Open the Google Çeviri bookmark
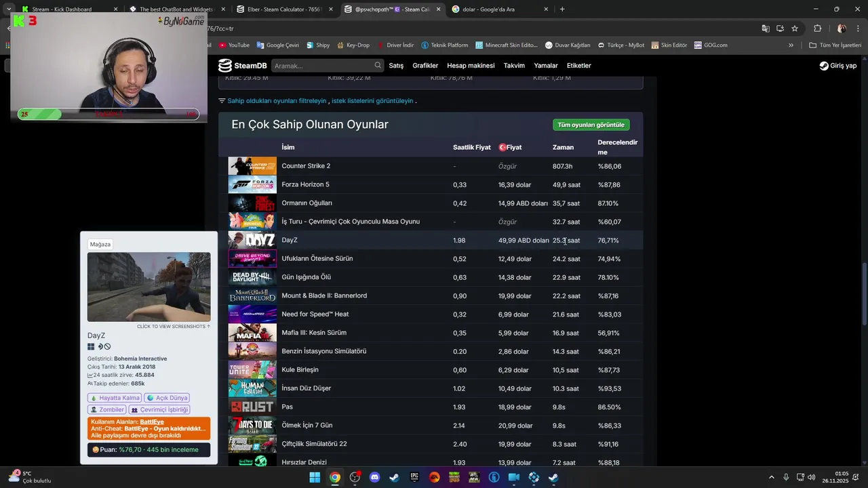The image size is (868, 488). (x=278, y=45)
